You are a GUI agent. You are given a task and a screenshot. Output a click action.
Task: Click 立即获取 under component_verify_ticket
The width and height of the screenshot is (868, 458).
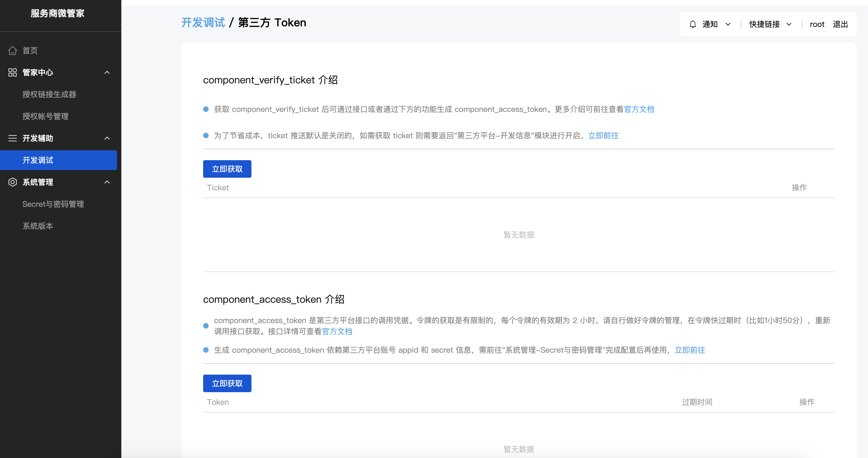[x=227, y=169]
